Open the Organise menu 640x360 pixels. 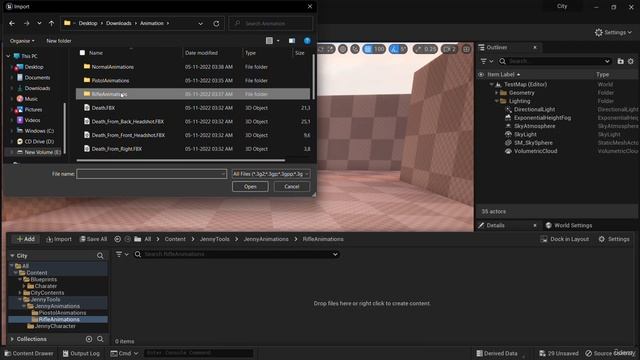tap(22, 41)
